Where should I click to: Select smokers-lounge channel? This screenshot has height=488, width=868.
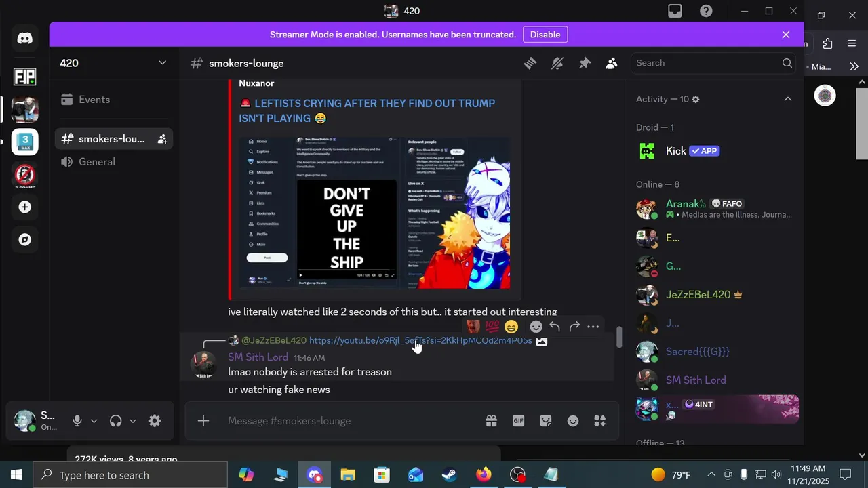pos(114,139)
